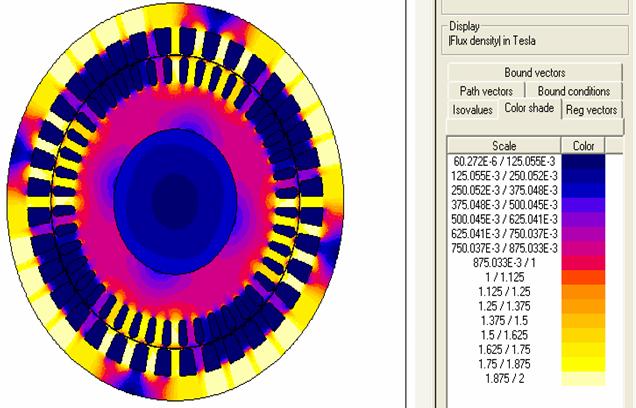
Task: Switch to the Reg vectors tab
Action: click(x=591, y=110)
